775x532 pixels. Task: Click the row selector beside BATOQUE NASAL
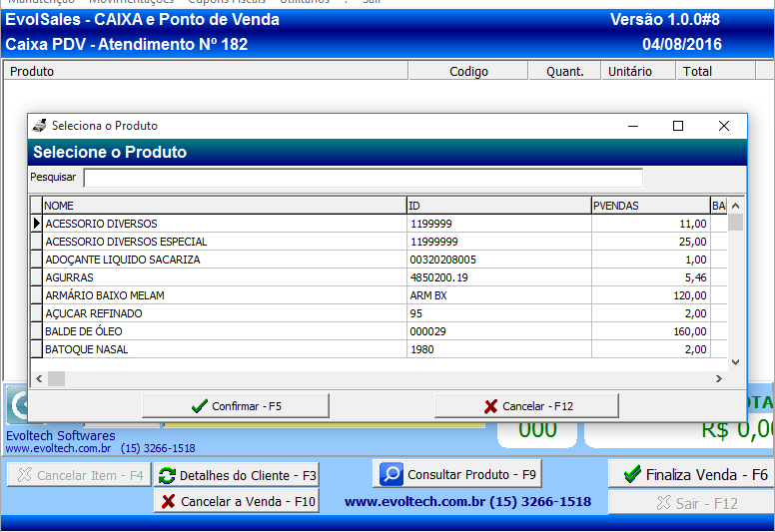(x=36, y=349)
